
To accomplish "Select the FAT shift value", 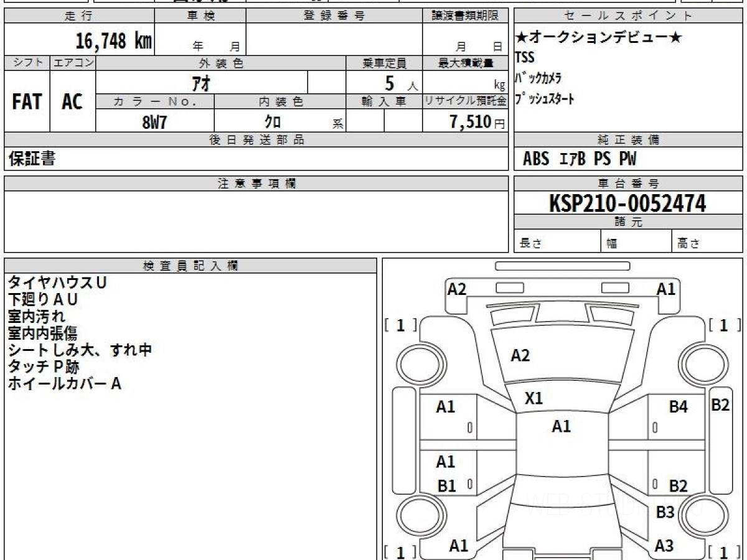I will click(x=27, y=101).
